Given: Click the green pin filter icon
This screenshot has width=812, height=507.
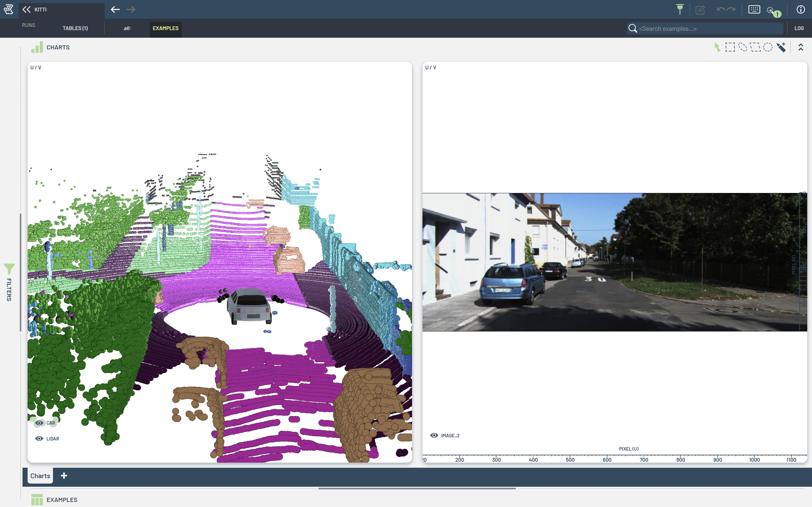Looking at the screenshot, I should tap(679, 10).
